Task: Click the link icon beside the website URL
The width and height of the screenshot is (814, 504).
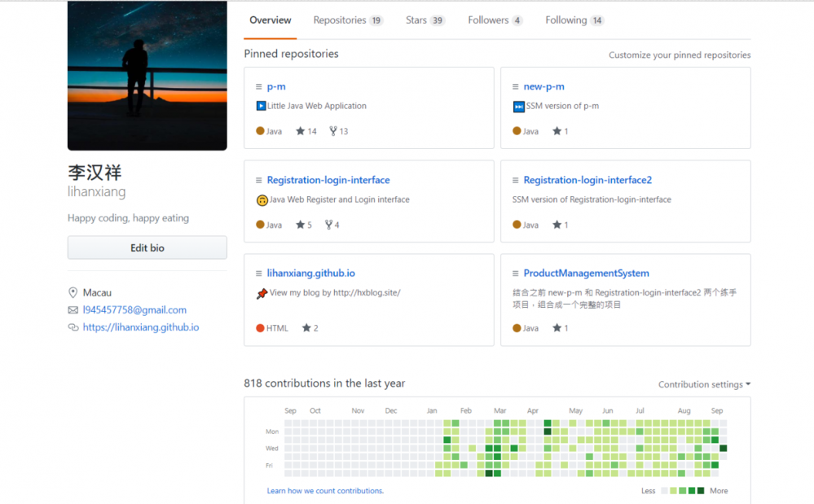Action: pyautogui.click(x=73, y=327)
